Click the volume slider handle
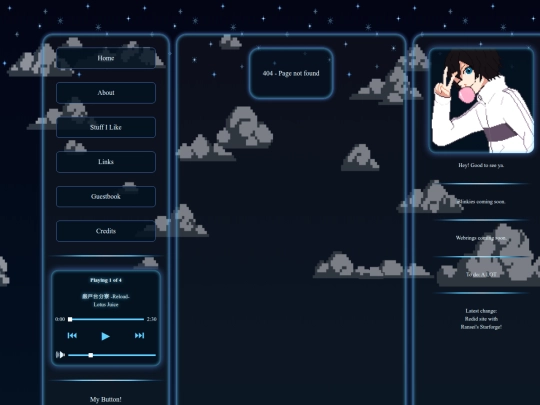This screenshot has height=405, width=540. 91,355
